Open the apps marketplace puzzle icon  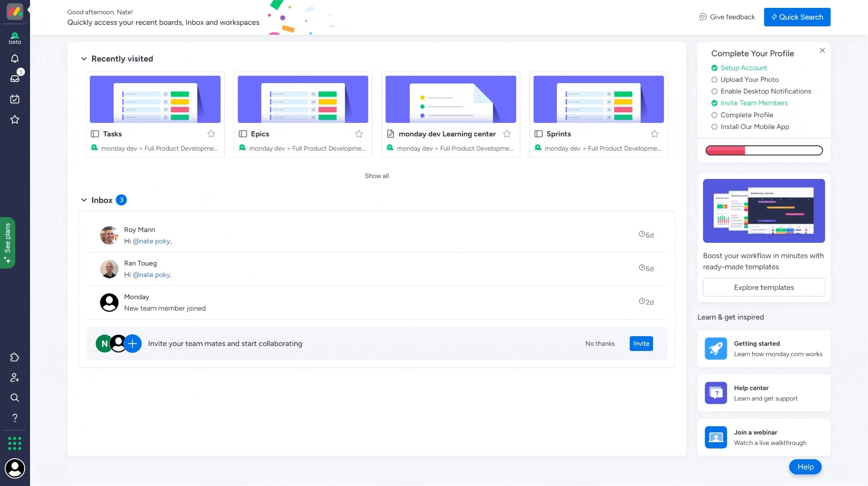14,357
